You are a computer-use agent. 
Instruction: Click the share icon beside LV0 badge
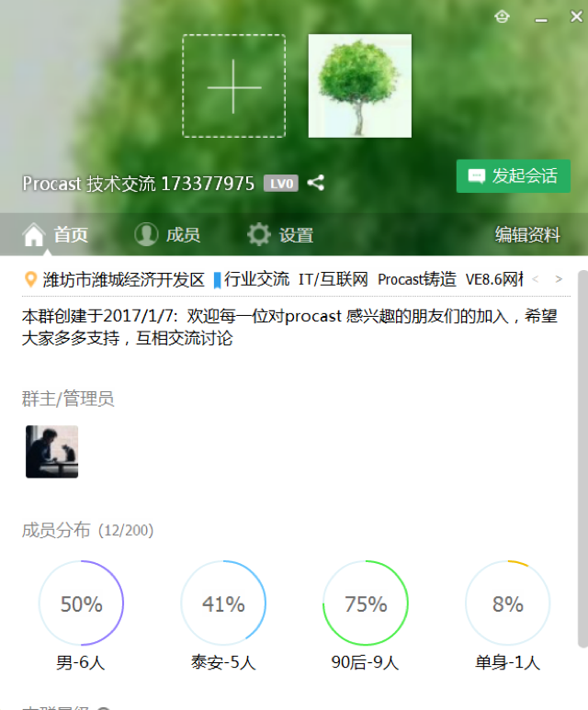(316, 183)
